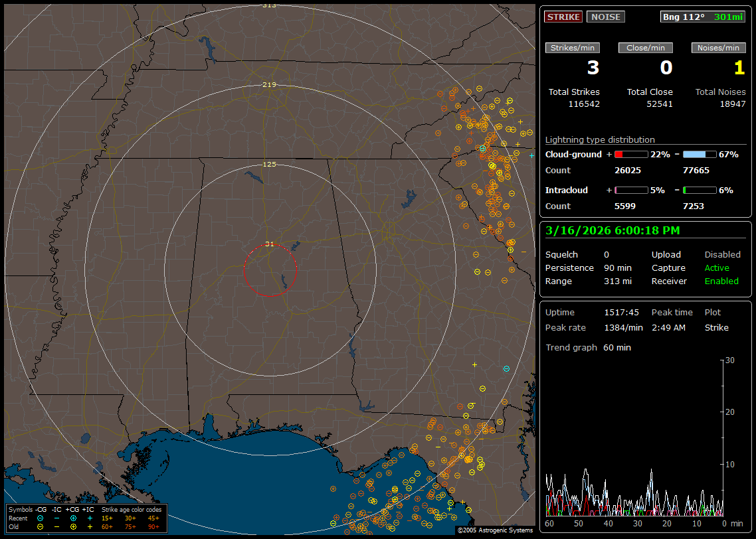The image size is (756, 539).
Task: Select the red dashed 31-mile range ring label
Action: [269, 244]
